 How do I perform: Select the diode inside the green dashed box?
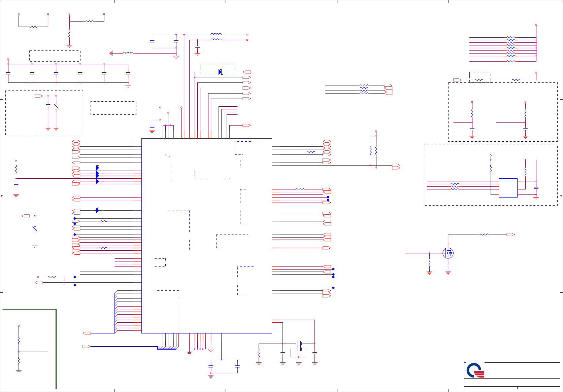220,72
